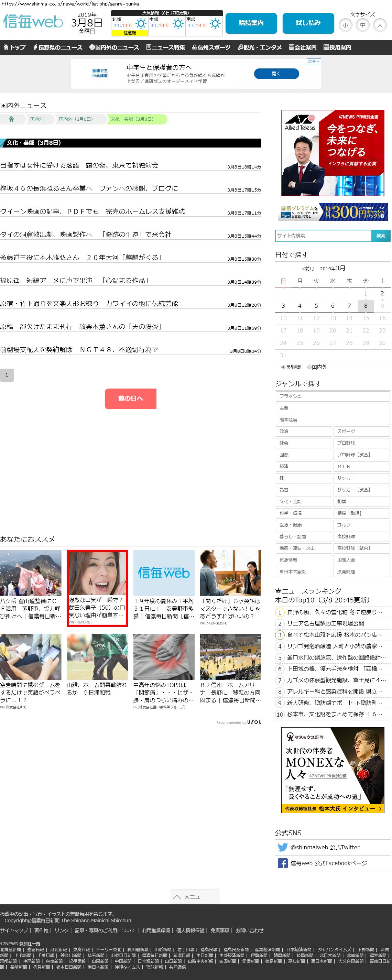Open the official Facebook page by its icon

click(x=282, y=863)
